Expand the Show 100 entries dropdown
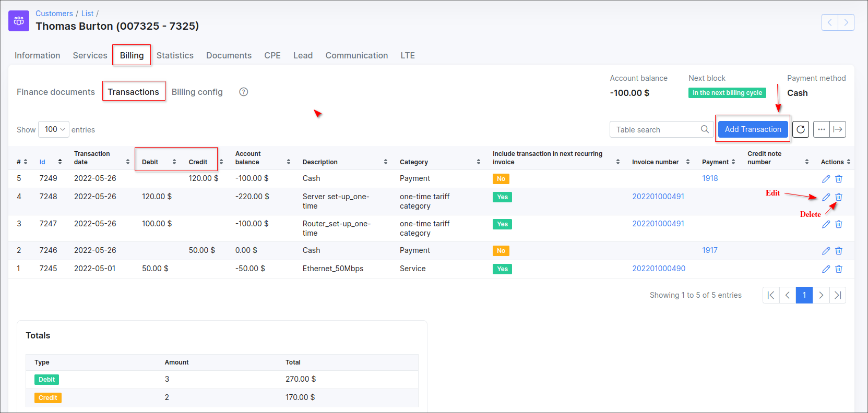Viewport: 868px width, 413px height. click(54, 129)
